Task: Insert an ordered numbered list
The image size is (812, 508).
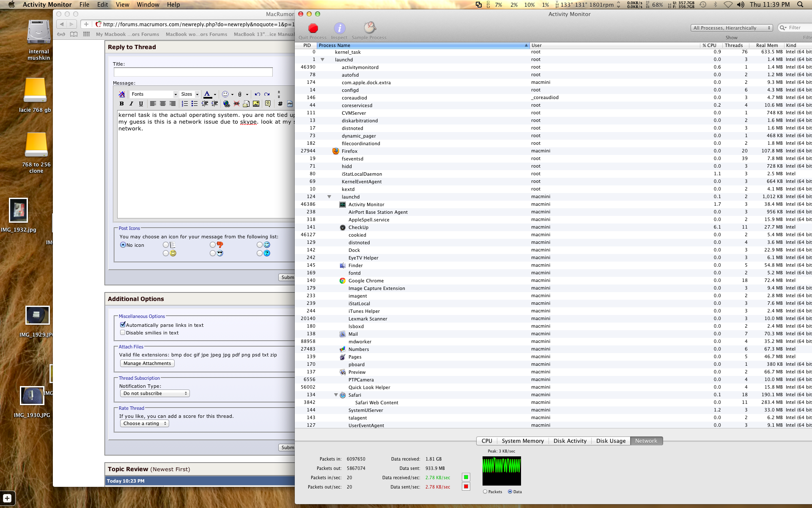Action: coord(185,104)
